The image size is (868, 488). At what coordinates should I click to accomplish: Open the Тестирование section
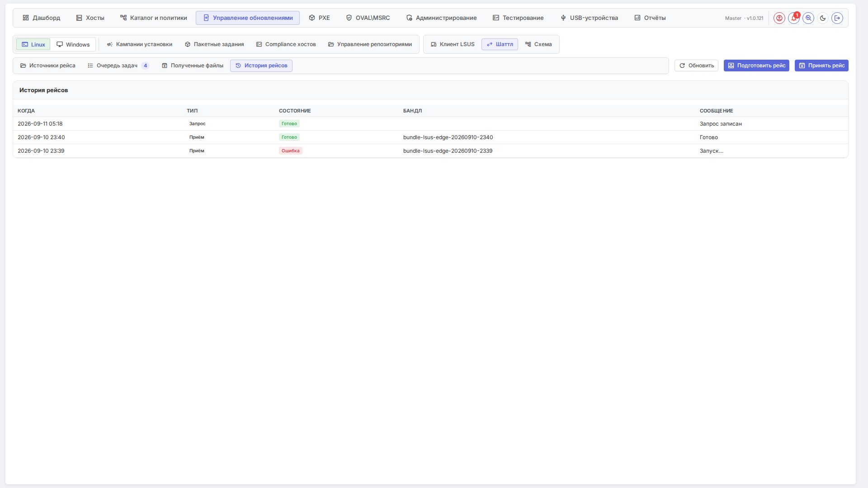click(x=518, y=18)
